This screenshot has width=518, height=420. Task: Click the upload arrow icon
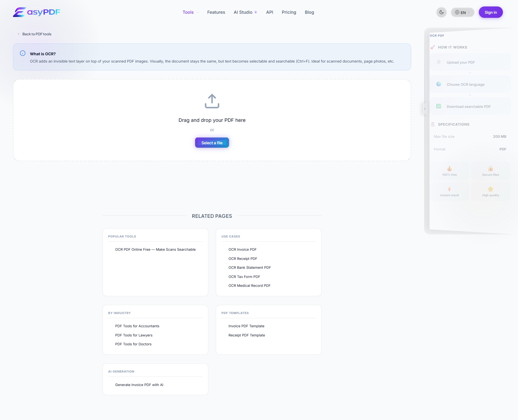pos(212,101)
